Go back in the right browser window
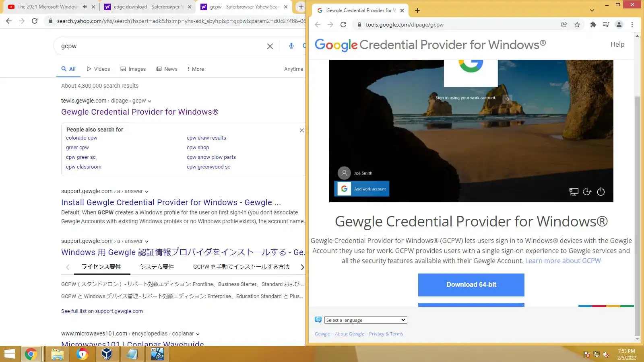The height and width of the screenshot is (362, 644). point(318,25)
